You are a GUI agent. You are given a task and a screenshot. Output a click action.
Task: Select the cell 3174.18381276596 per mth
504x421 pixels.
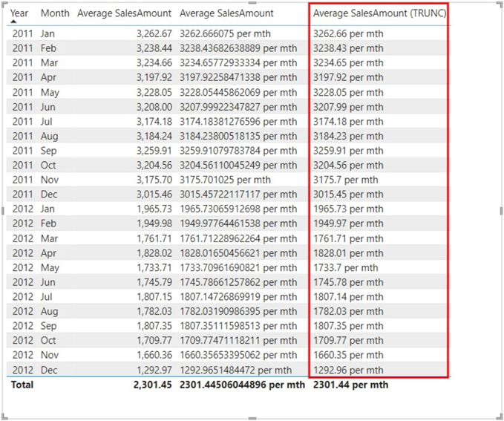coord(238,122)
